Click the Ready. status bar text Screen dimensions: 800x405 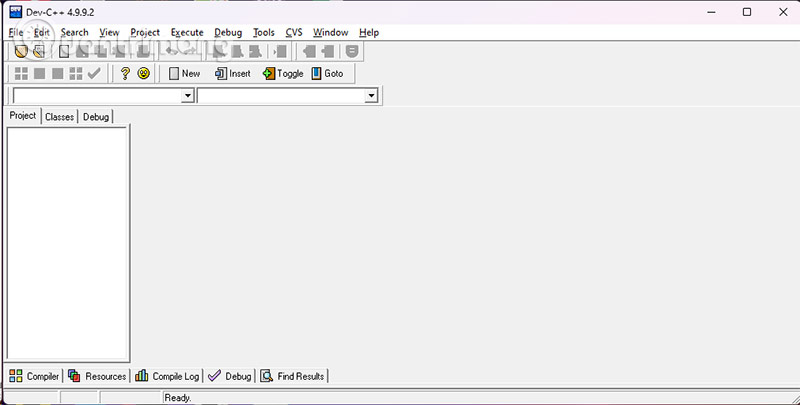pyautogui.click(x=178, y=398)
